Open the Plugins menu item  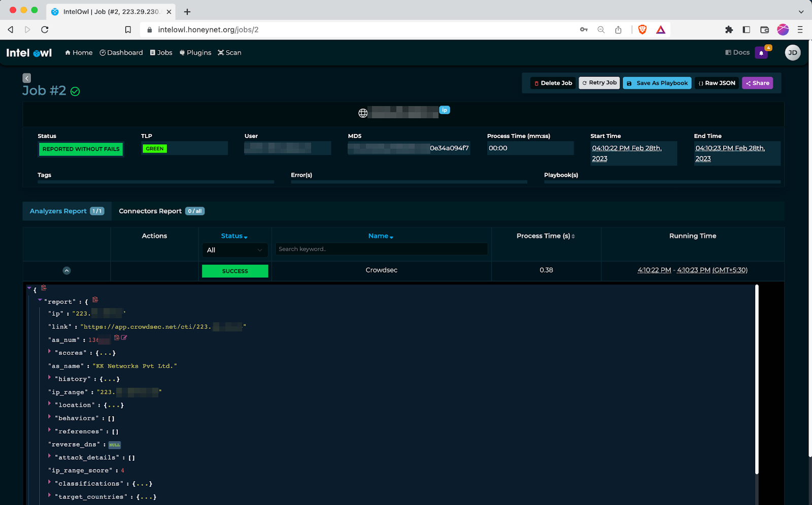[195, 53]
